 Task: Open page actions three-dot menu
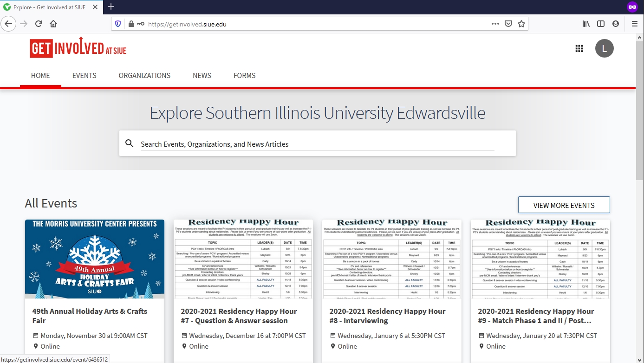pos(495,24)
